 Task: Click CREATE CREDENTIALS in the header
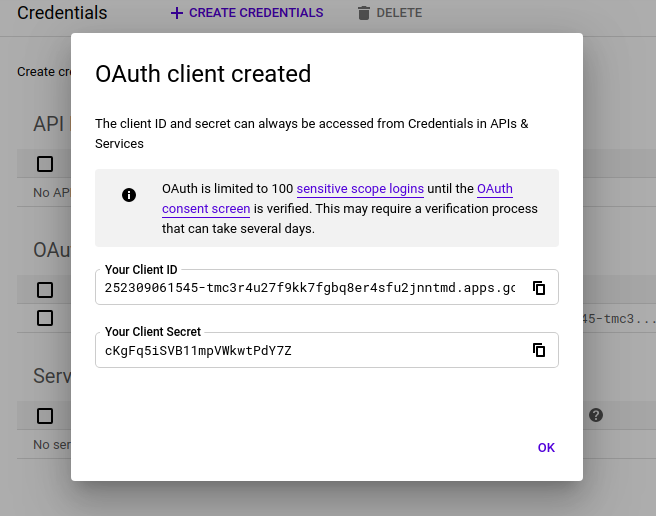(256, 13)
